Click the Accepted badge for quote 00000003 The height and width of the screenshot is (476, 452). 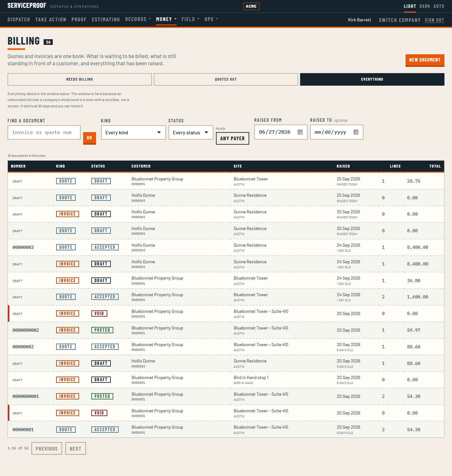point(105,247)
